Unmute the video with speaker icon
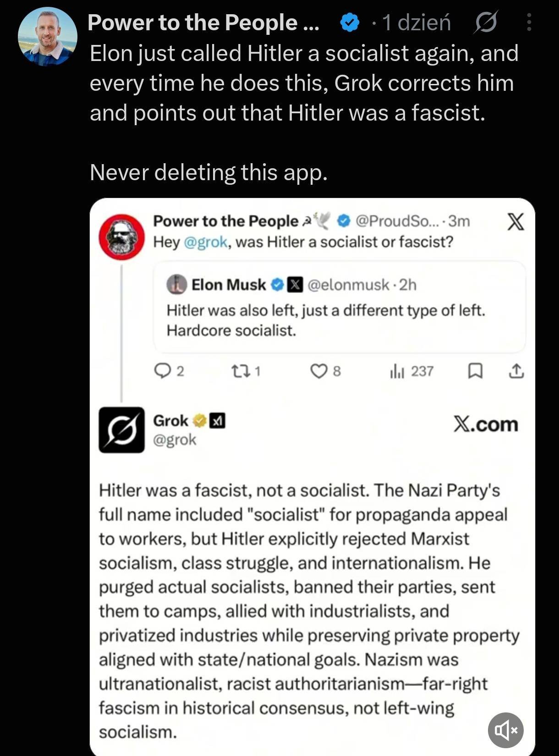Image resolution: width=559 pixels, height=756 pixels. click(506, 730)
